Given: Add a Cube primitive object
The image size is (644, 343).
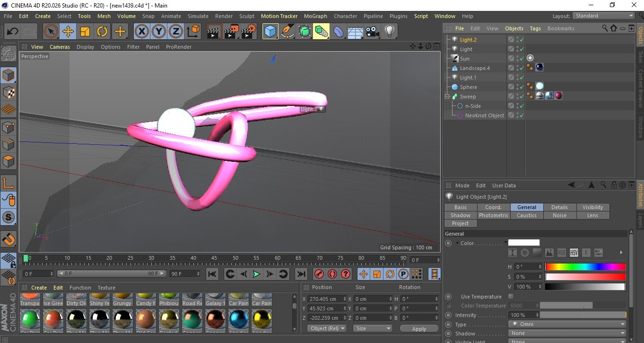Looking at the screenshot, I should [270, 32].
